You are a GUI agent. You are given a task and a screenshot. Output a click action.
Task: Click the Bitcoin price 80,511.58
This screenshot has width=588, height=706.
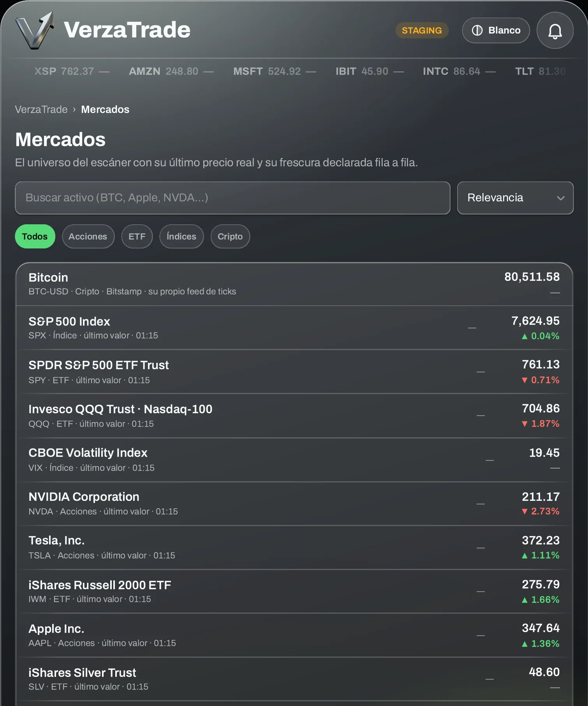click(532, 277)
